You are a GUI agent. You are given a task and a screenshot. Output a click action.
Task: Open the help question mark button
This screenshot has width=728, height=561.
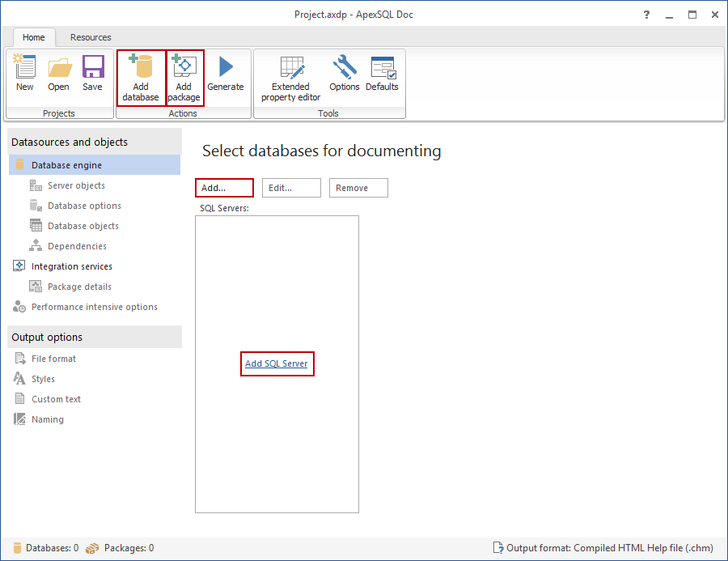646,15
